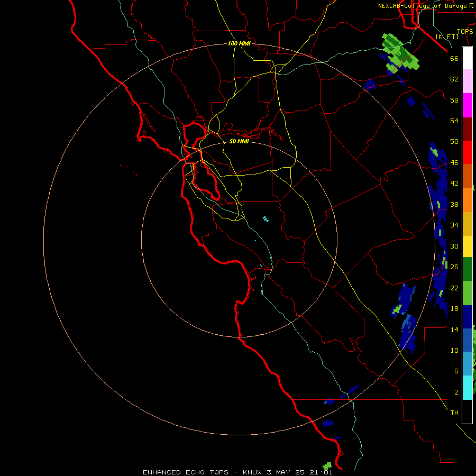Click the gold legend swatch
Viewport: 476px width, 476px height.
click(x=467, y=223)
